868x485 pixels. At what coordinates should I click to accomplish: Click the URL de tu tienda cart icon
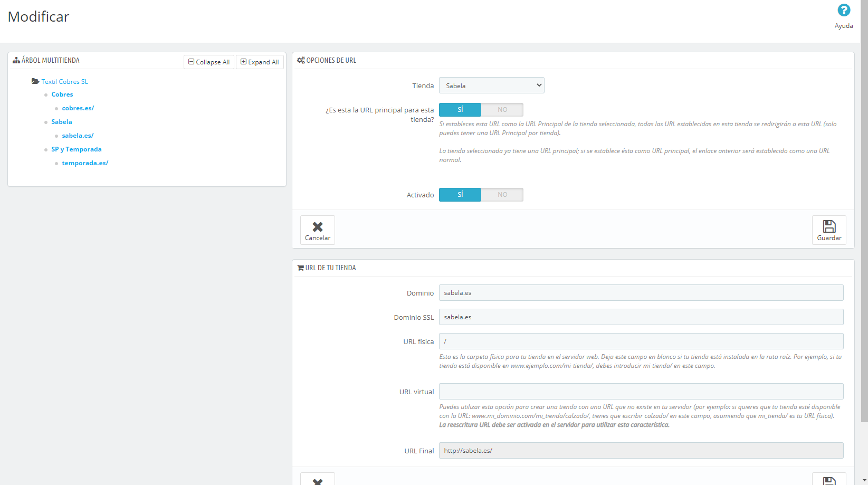pos(300,268)
